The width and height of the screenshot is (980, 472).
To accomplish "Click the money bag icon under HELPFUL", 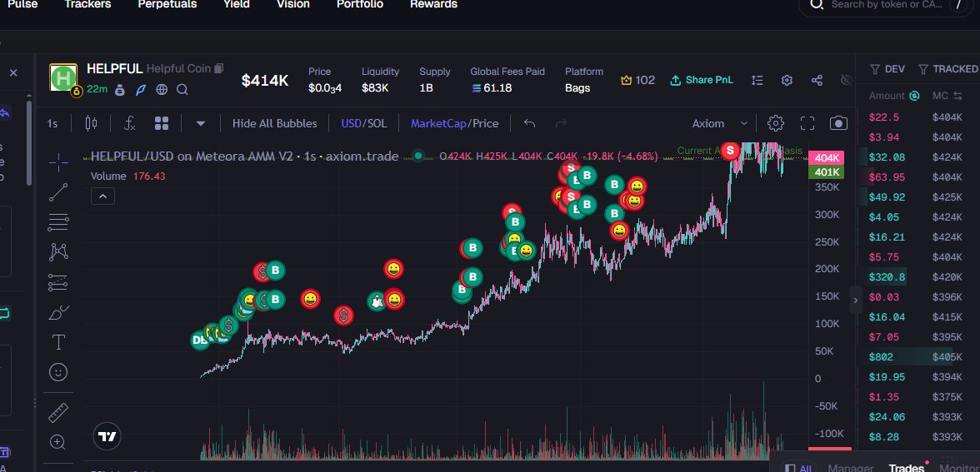I will (x=120, y=90).
